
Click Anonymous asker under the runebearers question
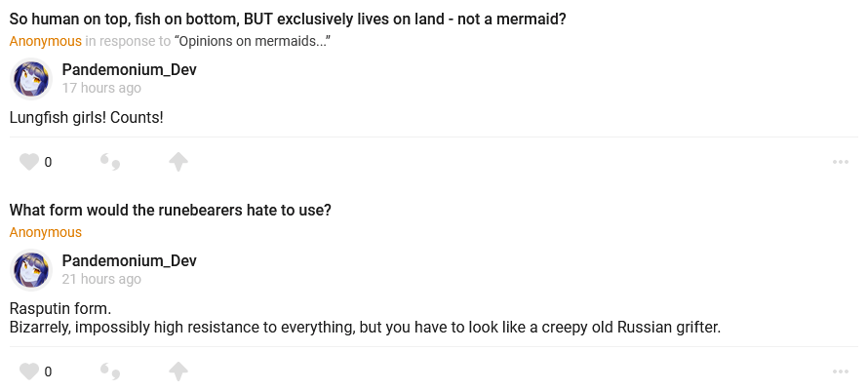click(46, 232)
